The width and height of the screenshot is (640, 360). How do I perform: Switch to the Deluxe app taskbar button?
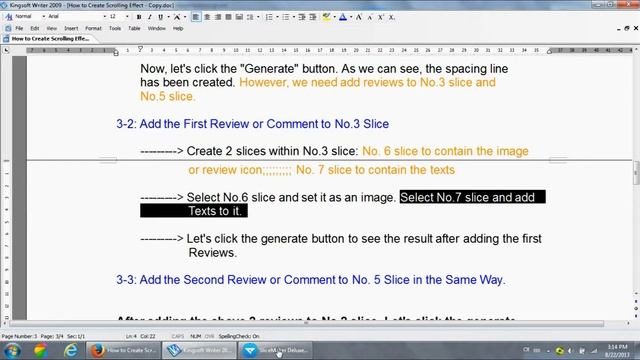click(x=276, y=351)
